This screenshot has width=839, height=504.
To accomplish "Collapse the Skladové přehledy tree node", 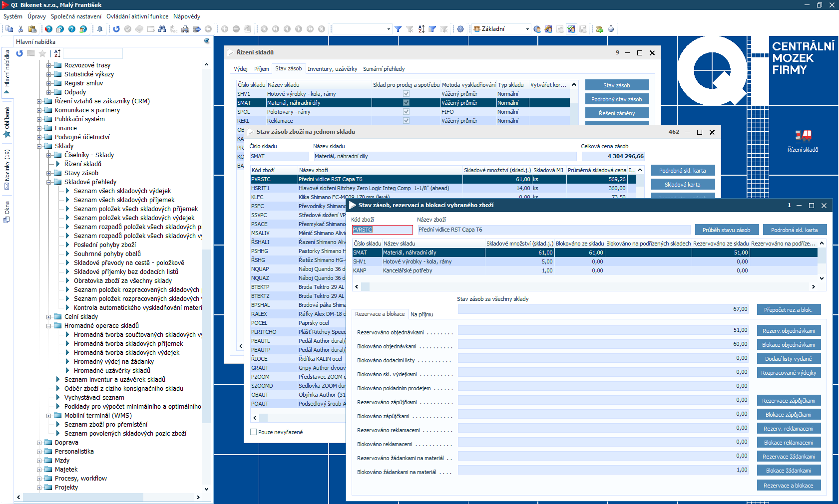I will pyautogui.click(x=49, y=182).
